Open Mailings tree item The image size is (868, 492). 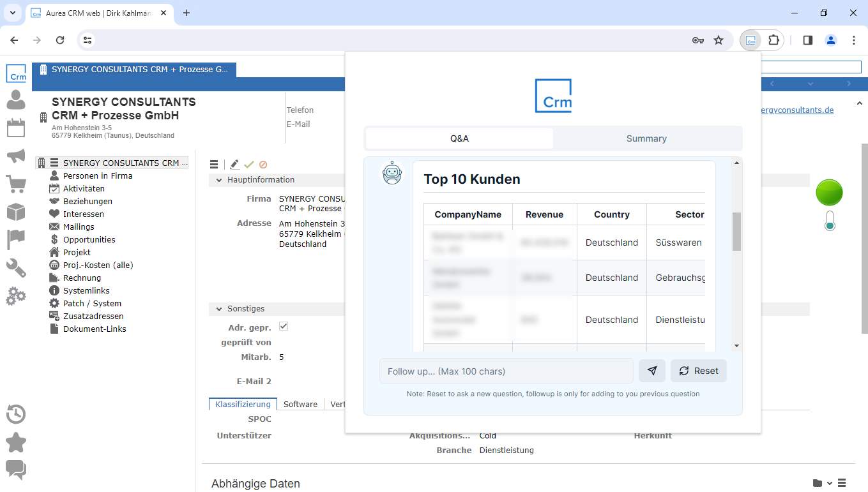[x=79, y=227]
